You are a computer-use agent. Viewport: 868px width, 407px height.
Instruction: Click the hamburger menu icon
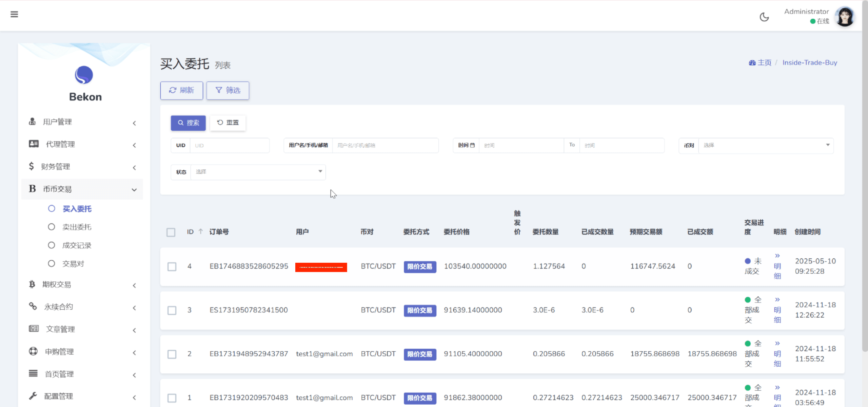(x=14, y=14)
